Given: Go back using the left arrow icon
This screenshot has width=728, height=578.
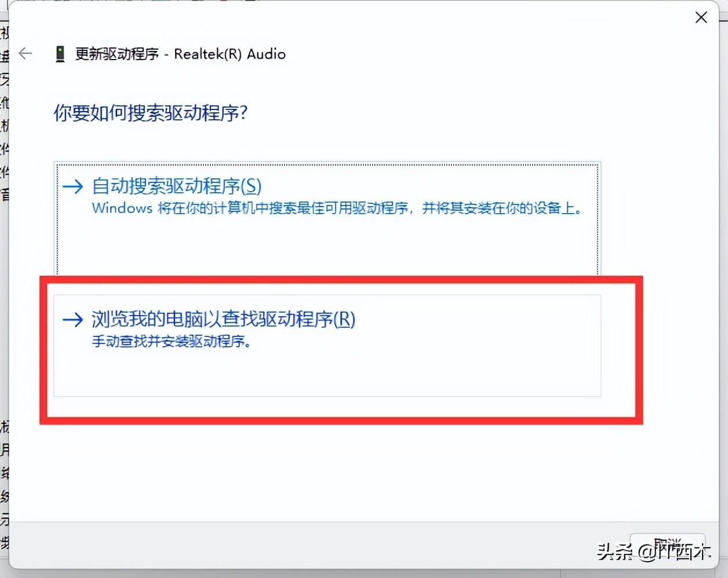Looking at the screenshot, I should (x=26, y=54).
